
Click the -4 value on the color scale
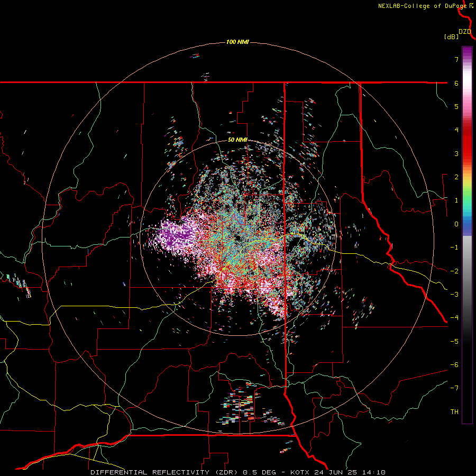click(x=454, y=318)
